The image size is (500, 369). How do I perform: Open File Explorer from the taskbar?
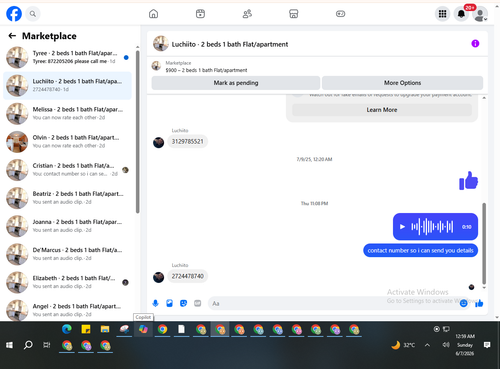click(105, 329)
